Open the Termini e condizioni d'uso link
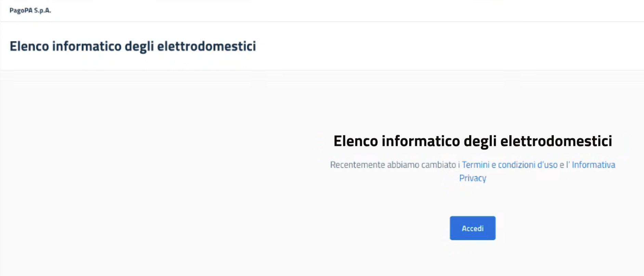Viewport: 644px width, 276px height. pos(509,165)
